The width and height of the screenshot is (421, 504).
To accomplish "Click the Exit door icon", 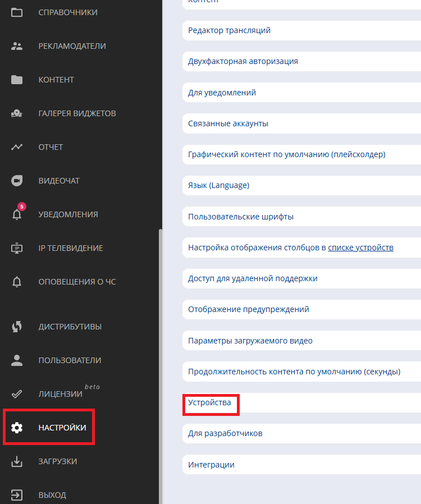I will [x=17, y=495].
